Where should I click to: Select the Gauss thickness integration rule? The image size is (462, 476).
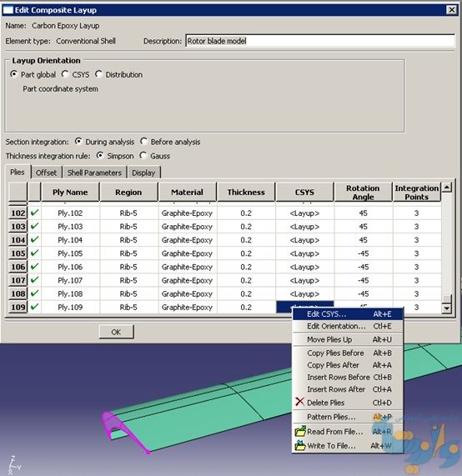(143, 155)
